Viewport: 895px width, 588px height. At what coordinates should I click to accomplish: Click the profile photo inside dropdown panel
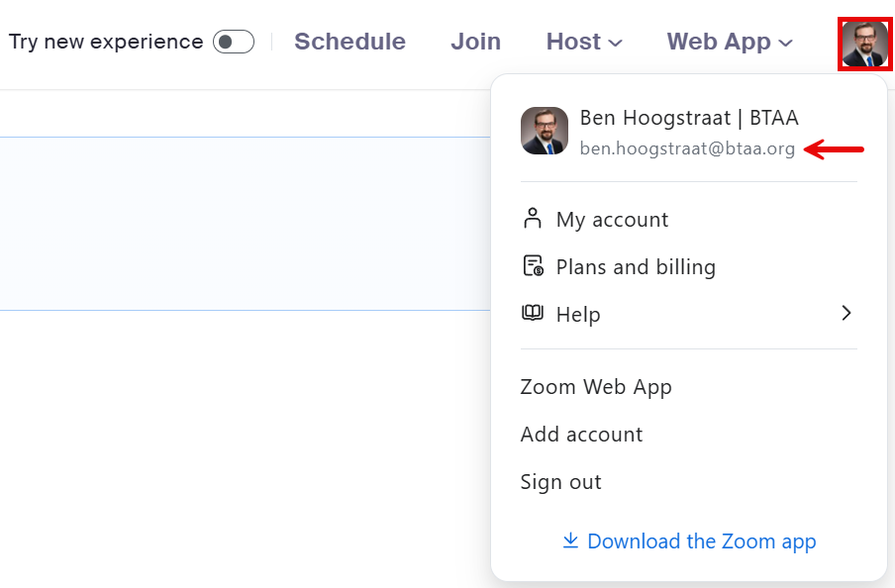click(544, 131)
